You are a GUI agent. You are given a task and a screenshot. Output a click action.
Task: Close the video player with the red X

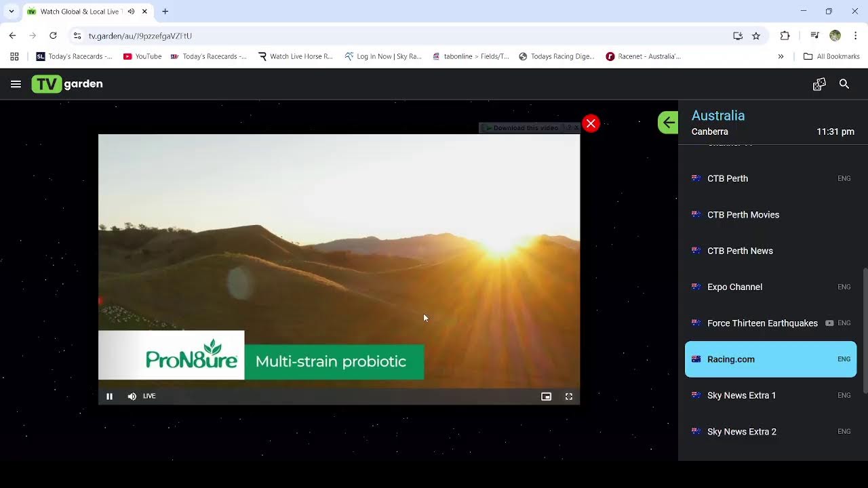point(591,123)
